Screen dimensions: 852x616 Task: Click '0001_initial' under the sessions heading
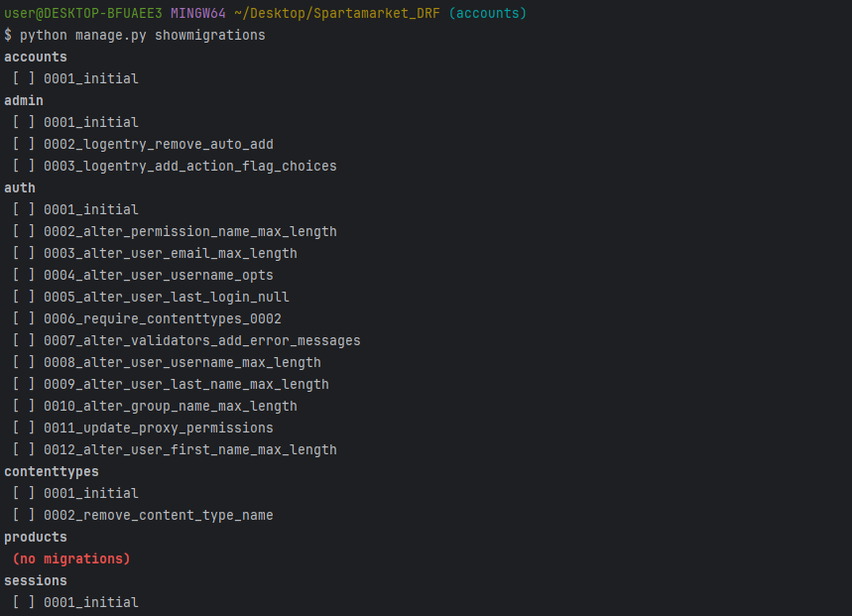[91, 602]
